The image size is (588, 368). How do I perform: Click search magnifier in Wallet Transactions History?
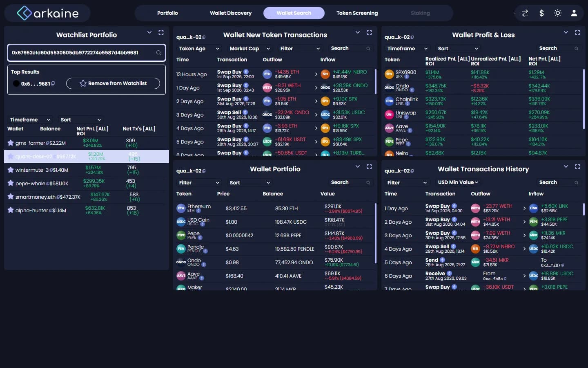tap(577, 183)
